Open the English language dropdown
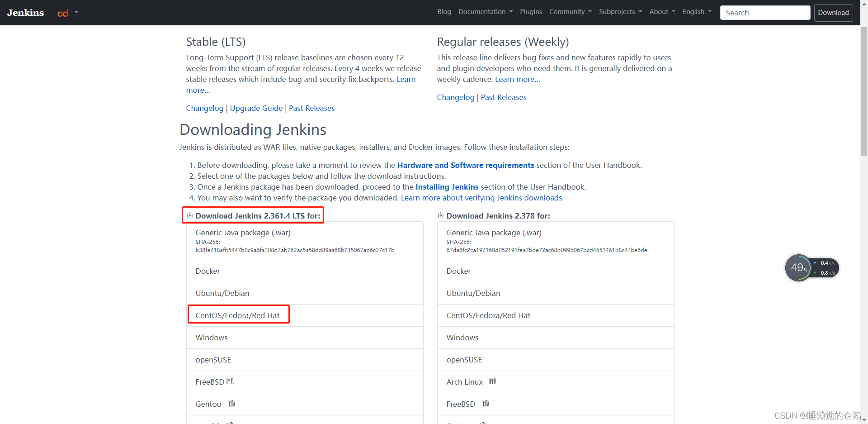868x424 pixels. point(697,12)
